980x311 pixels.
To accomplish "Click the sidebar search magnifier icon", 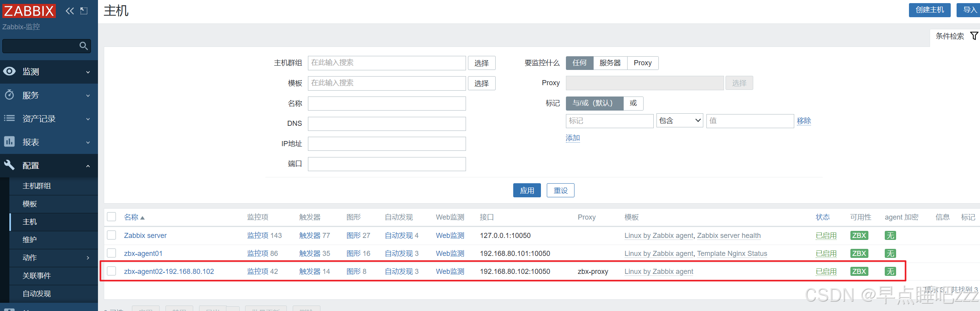I will [x=84, y=46].
